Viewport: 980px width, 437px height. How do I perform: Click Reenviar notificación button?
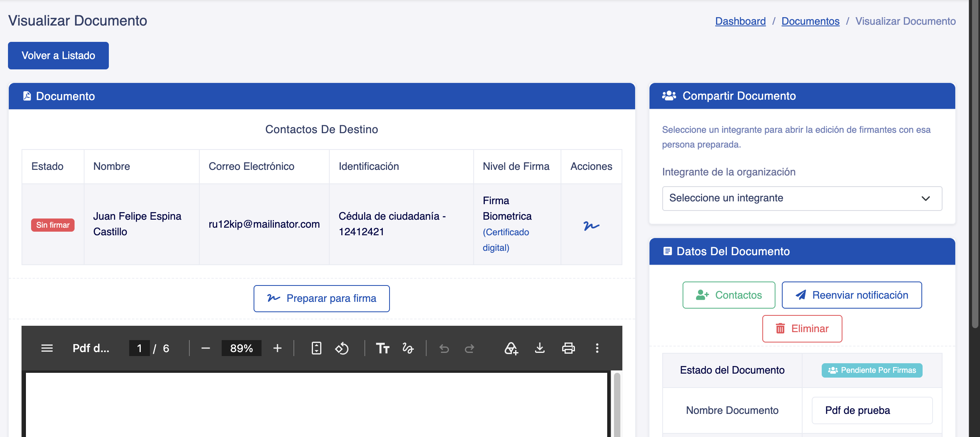[x=852, y=295]
